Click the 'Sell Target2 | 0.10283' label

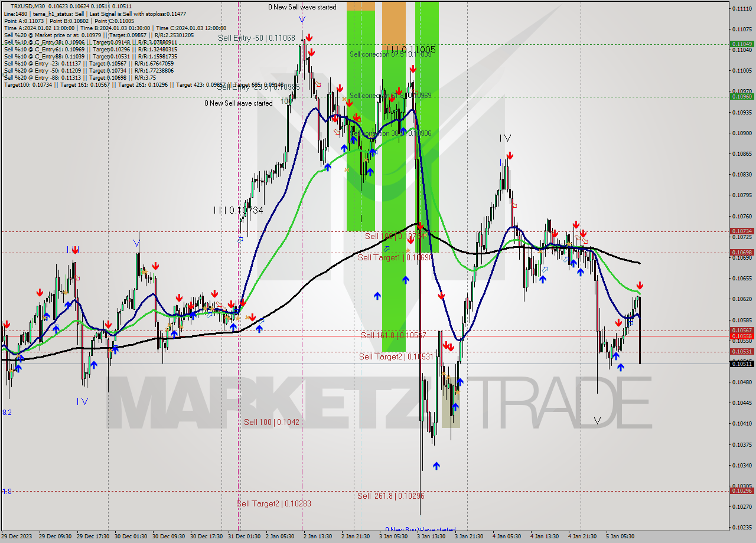pyautogui.click(x=273, y=503)
